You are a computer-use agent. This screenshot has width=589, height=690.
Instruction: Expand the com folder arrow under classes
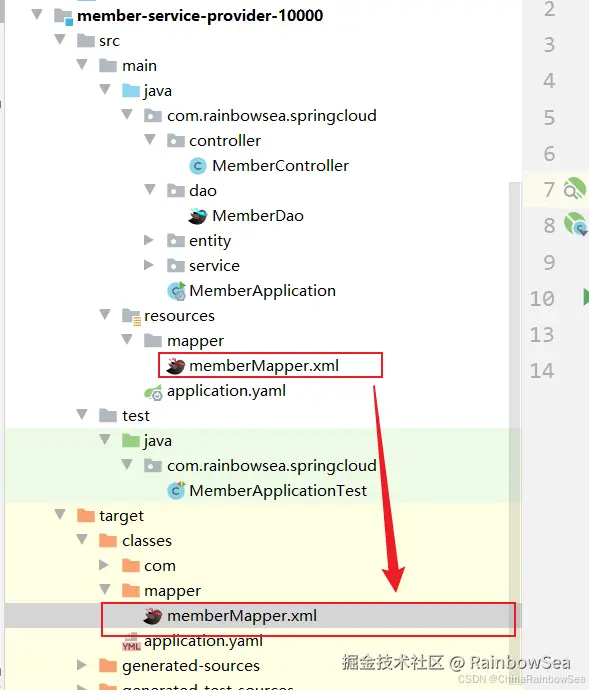click(x=104, y=565)
